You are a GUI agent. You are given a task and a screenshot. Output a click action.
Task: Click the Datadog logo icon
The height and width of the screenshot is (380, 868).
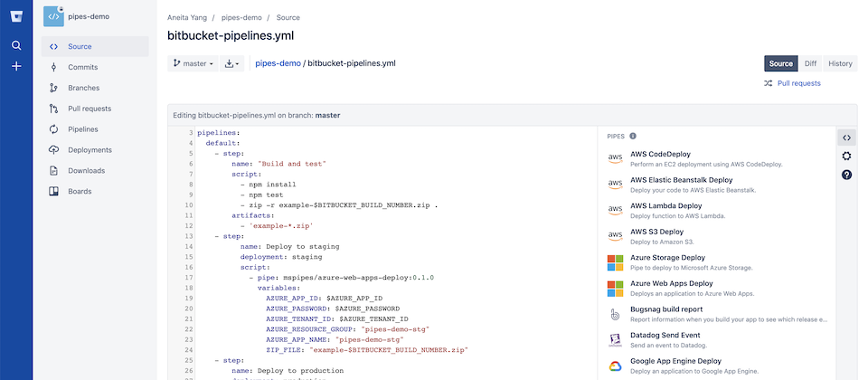(x=615, y=340)
